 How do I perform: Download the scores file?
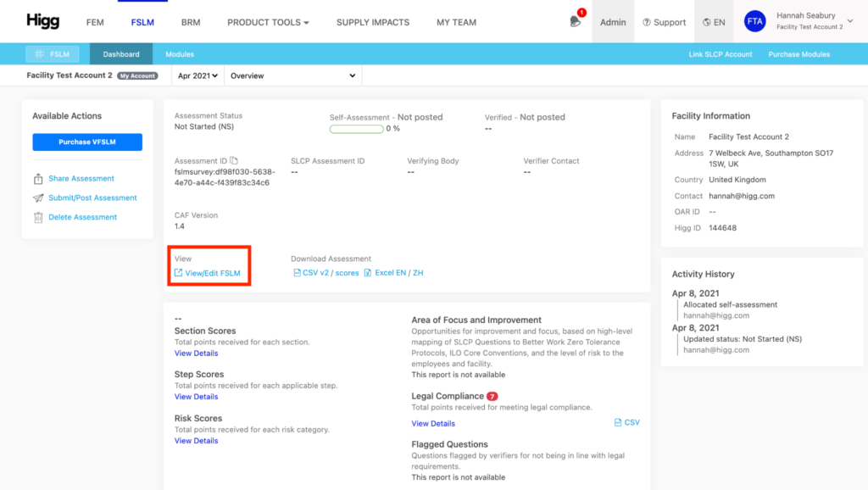coord(347,272)
